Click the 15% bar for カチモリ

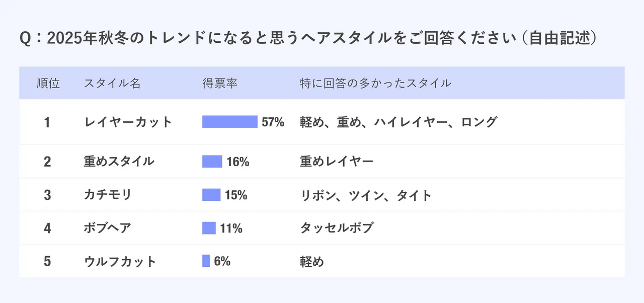[x=211, y=195]
